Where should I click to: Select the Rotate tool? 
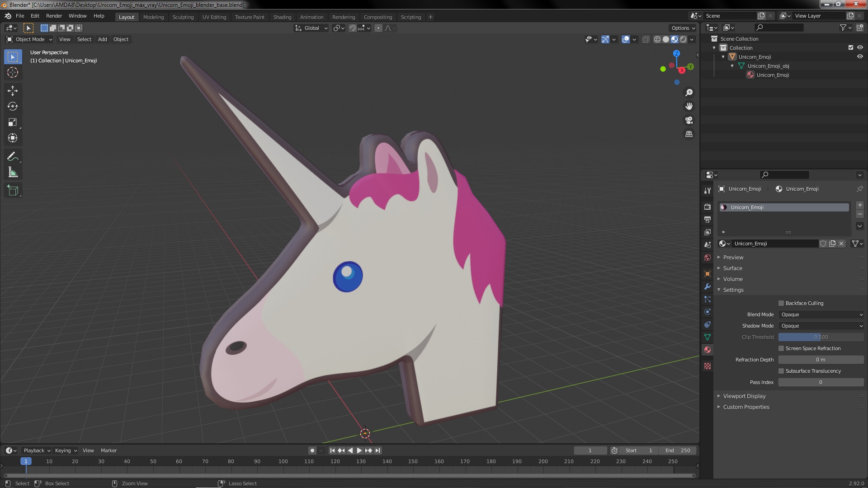(x=13, y=106)
